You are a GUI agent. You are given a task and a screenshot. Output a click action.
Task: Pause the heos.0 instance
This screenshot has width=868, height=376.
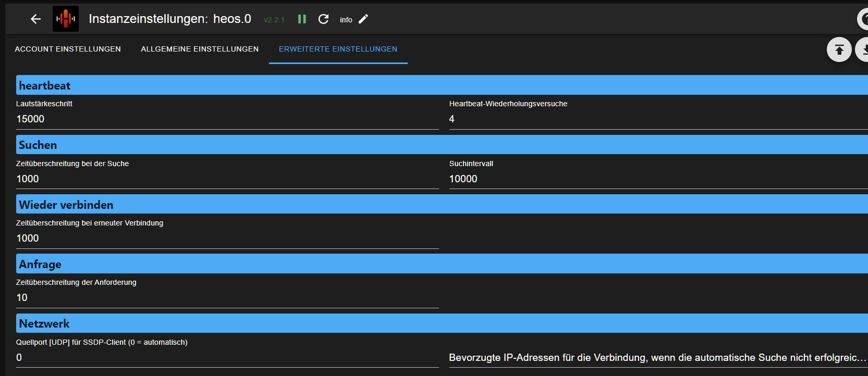(x=302, y=19)
